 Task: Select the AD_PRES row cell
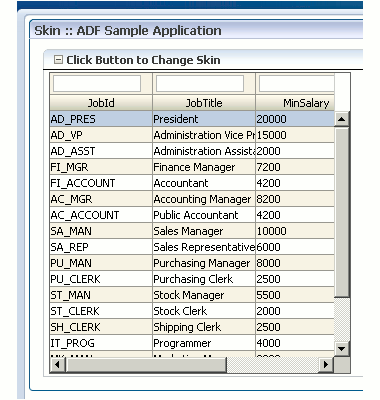point(101,119)
